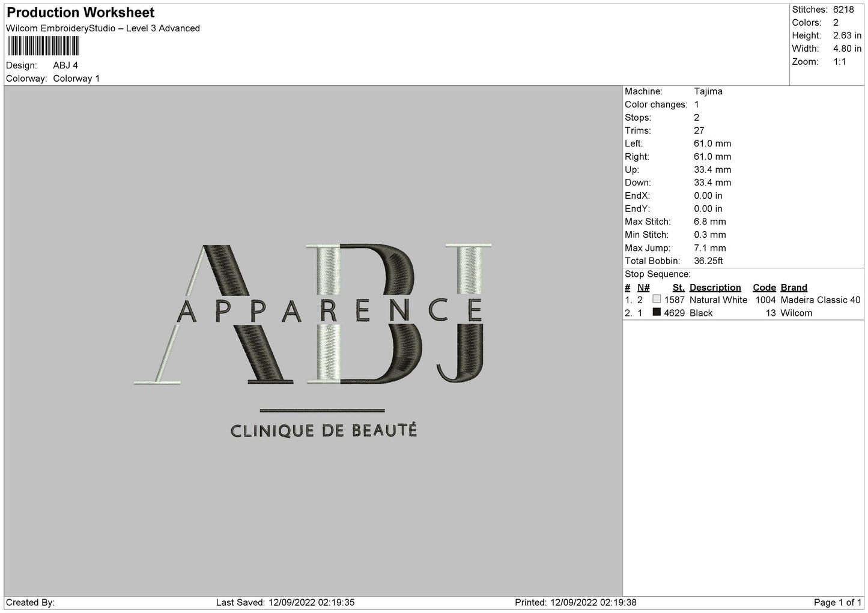Screen dimensions: 868x613
Task: Click the Black thread color swatch
Action: [657, 312]
